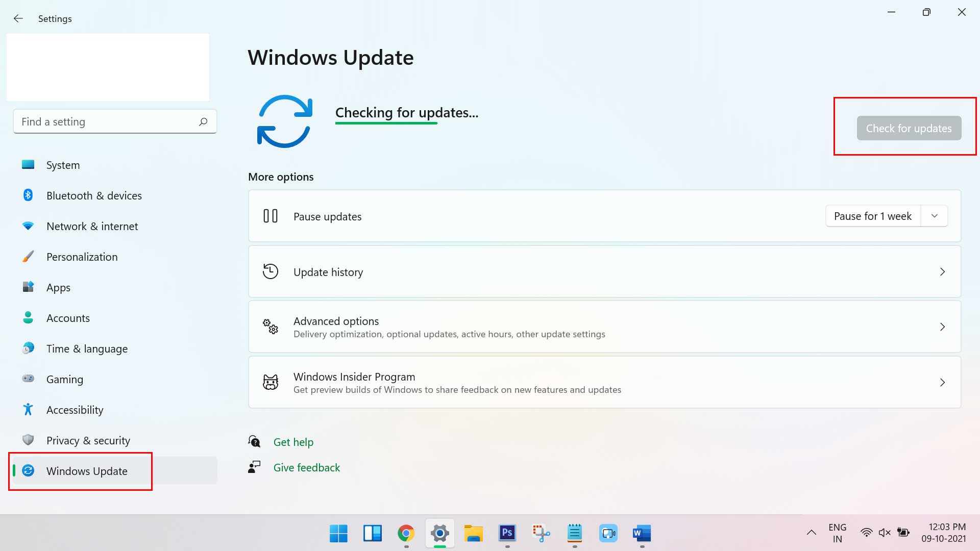
Task: Open Photoshop from taskbar
Action: [x=507, y=533]
